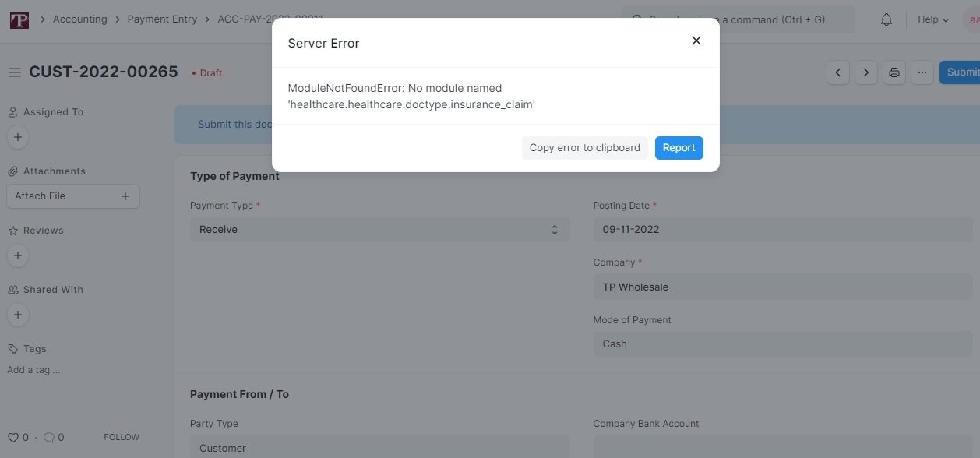Click FOLLOW to follow this document
This screenshot has height=458, width=980.
pos(121,437)
